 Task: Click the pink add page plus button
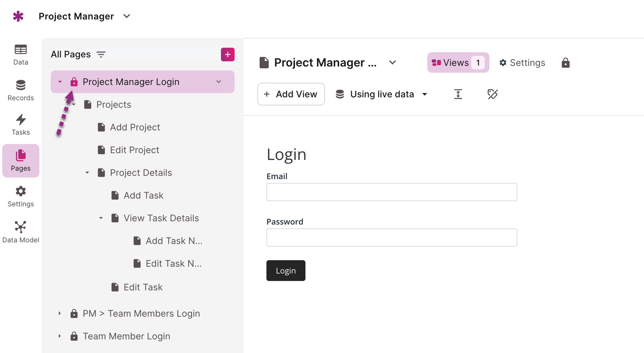pyautogui.click(x=228, y=54)
